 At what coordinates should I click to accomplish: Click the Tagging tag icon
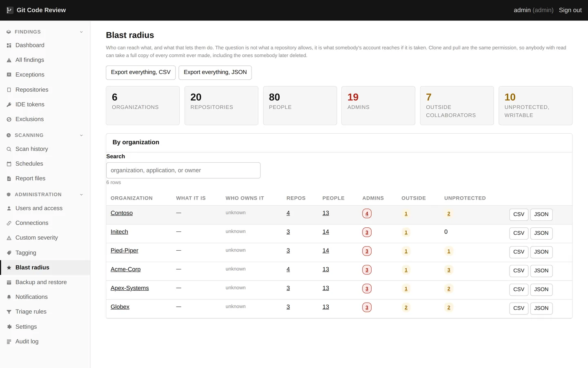(9, 253)
